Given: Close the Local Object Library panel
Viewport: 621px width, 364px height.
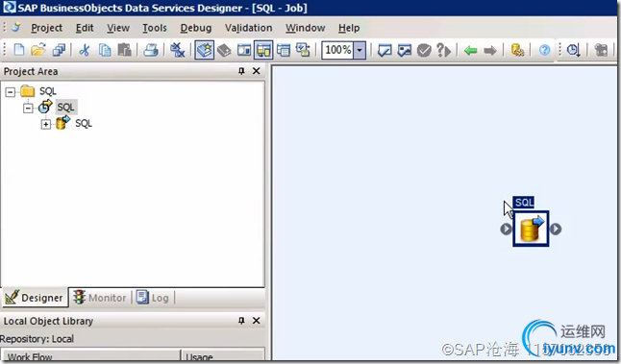Looking at the screenshot, I should (x=257, y=321).
